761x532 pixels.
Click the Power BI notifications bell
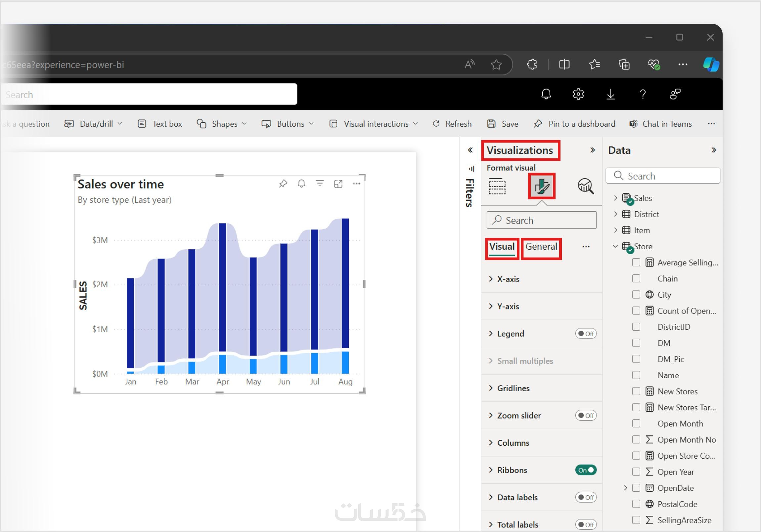point(546,95)
